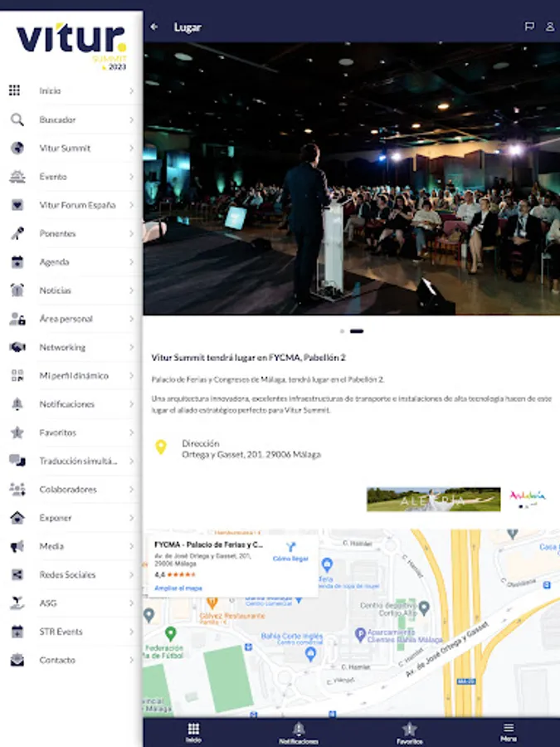Tap the yellow location pin icon
This screenshot has height=747, width=560.
pos(161,447)
